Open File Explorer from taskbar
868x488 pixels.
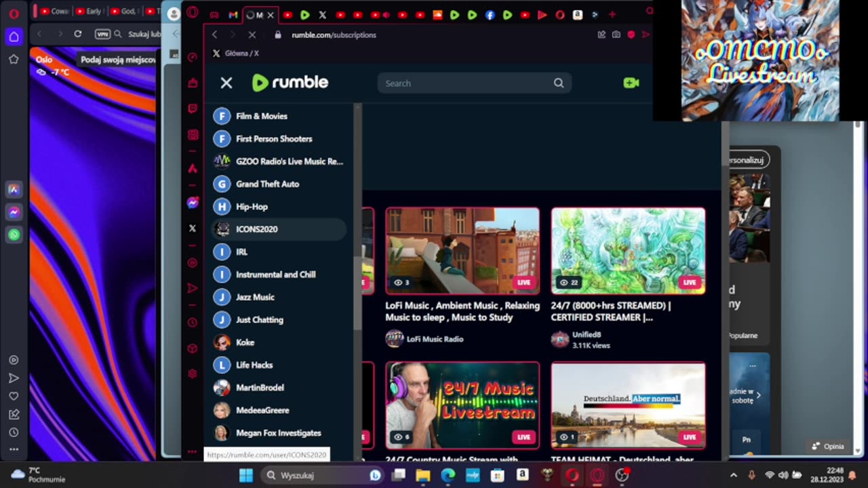(x=423, y=475)
